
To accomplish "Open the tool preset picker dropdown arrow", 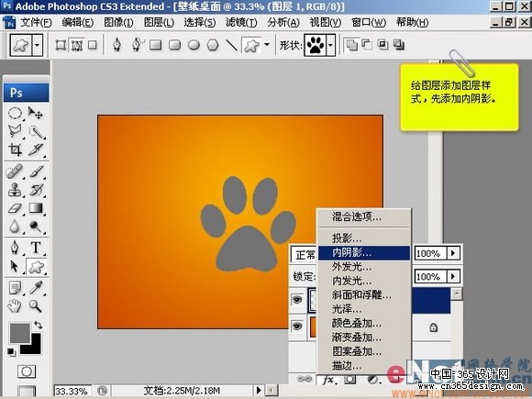I will click(38, 45).
